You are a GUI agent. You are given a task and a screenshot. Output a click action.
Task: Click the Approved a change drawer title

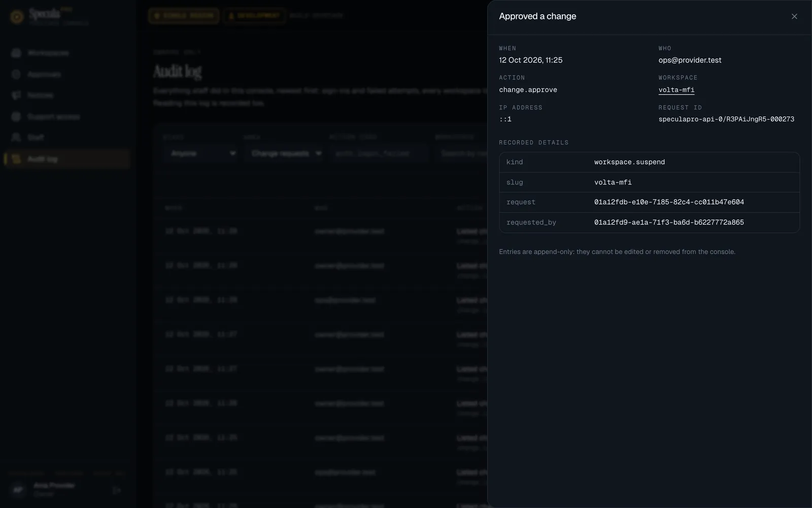click(x=537, y=16)
